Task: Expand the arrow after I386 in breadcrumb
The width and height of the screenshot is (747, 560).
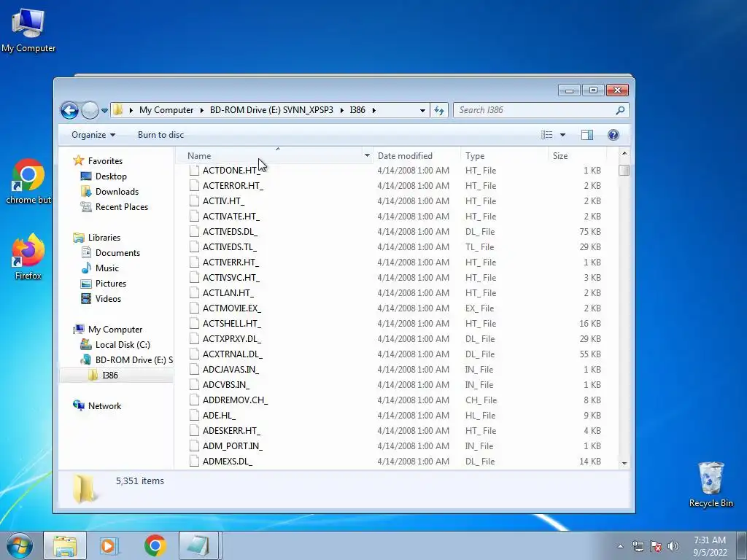Action: 374,111
